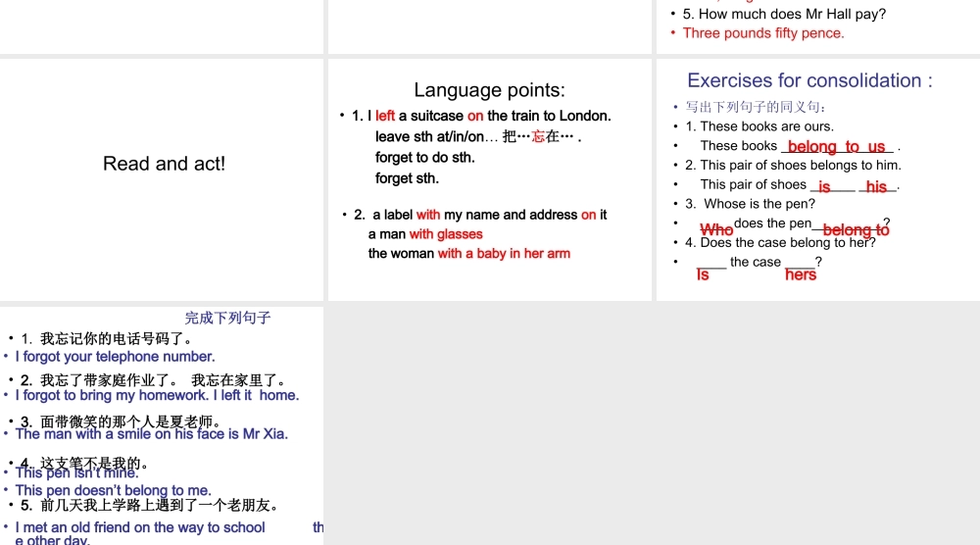Click 'I left a suitcase on the train to London.'
980x545 pixels.
(489, 116)
